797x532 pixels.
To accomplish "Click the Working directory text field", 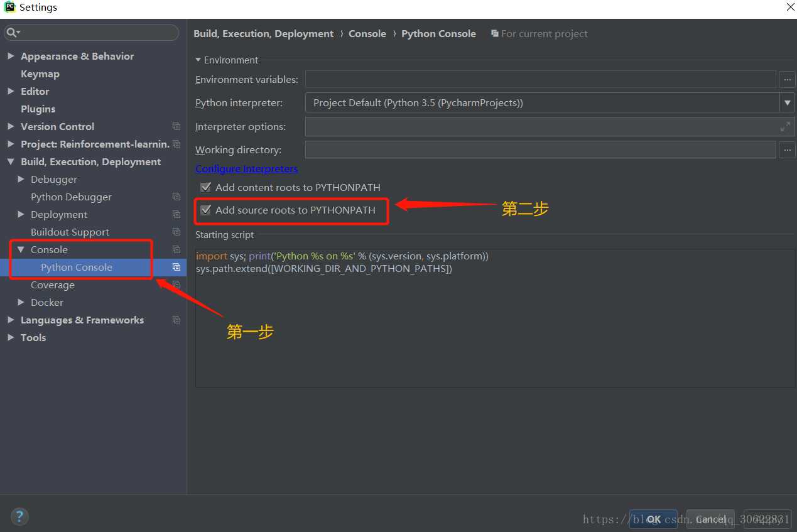I will [540, 150].
